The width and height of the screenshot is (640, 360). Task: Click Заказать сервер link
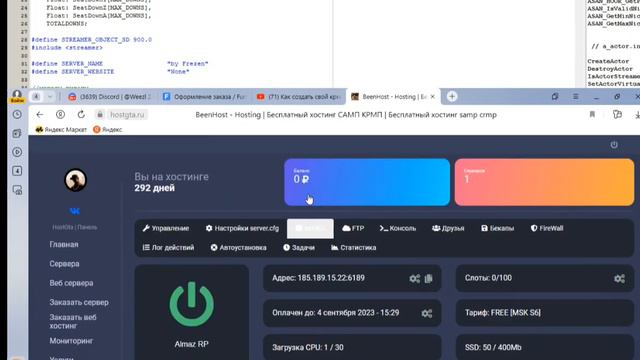pyautogui.click(x=79, y=302)
